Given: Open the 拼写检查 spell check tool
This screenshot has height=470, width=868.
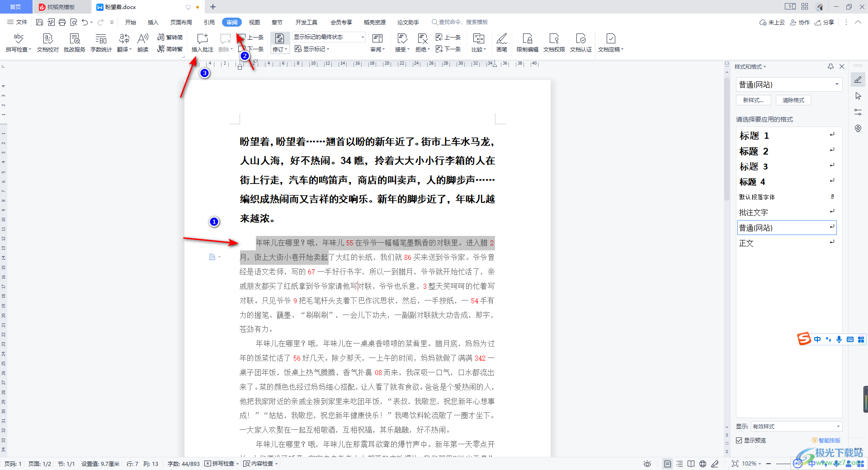Looking at the screenshot, I should (19, 43).
